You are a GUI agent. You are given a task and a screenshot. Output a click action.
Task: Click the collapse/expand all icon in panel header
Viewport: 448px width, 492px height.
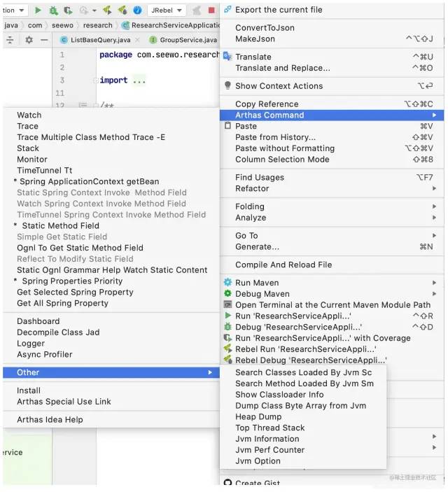click(10, 40)
